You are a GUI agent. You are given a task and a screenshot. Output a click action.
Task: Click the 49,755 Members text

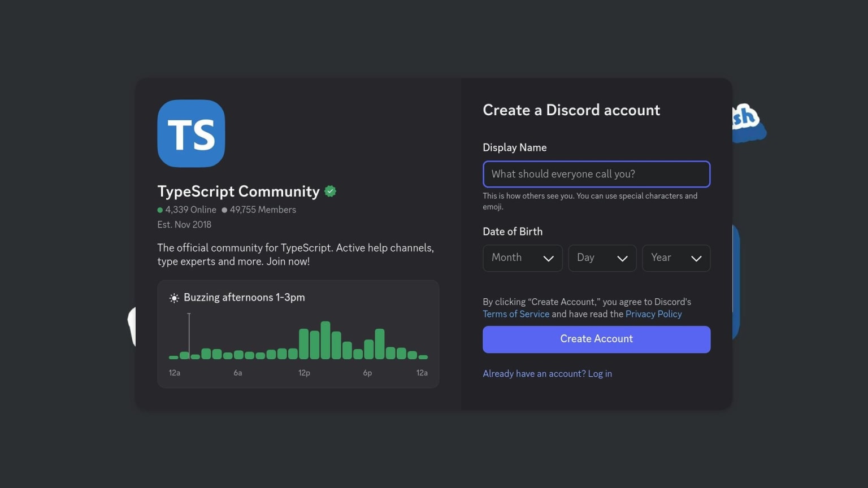click(x=263, y=210)
